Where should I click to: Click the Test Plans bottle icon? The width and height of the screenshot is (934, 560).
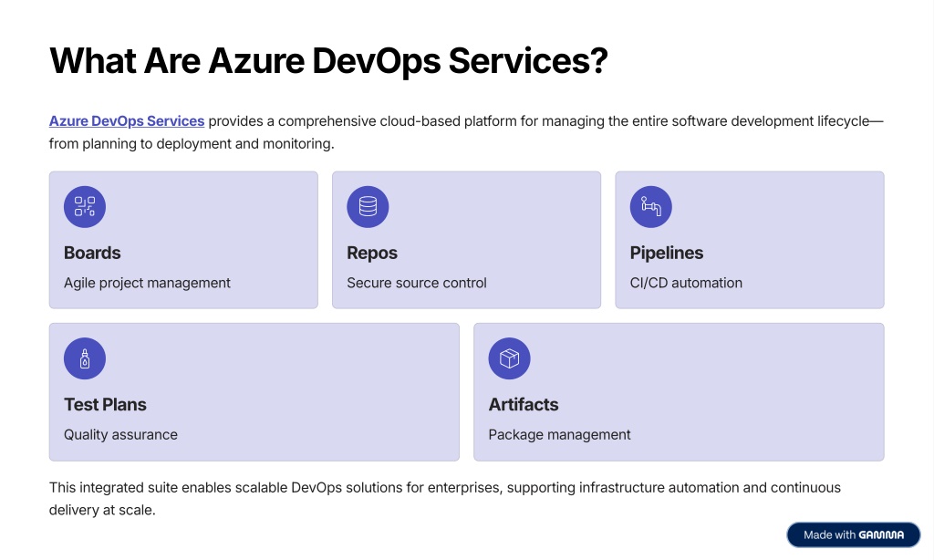85,358
